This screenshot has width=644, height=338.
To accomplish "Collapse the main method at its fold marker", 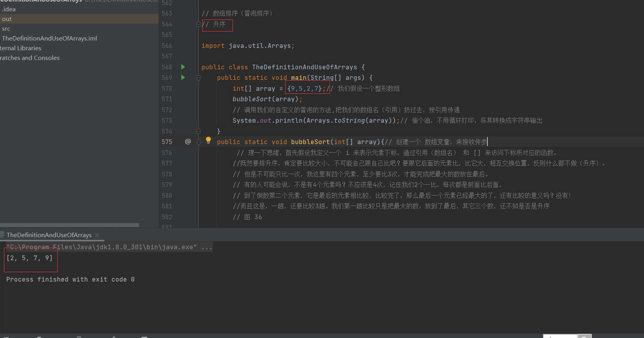I will (x=199, y=78).
